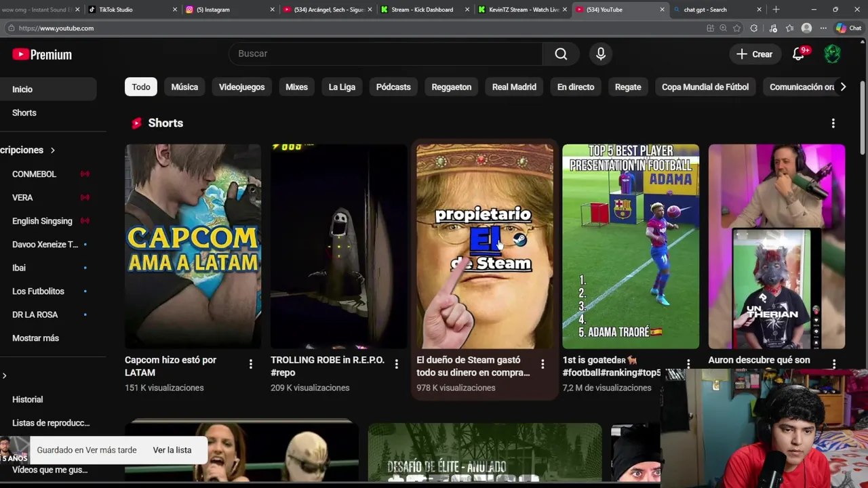868x488 pixels.
Task: Open the browser profile avatar
Action: point(806,28)
